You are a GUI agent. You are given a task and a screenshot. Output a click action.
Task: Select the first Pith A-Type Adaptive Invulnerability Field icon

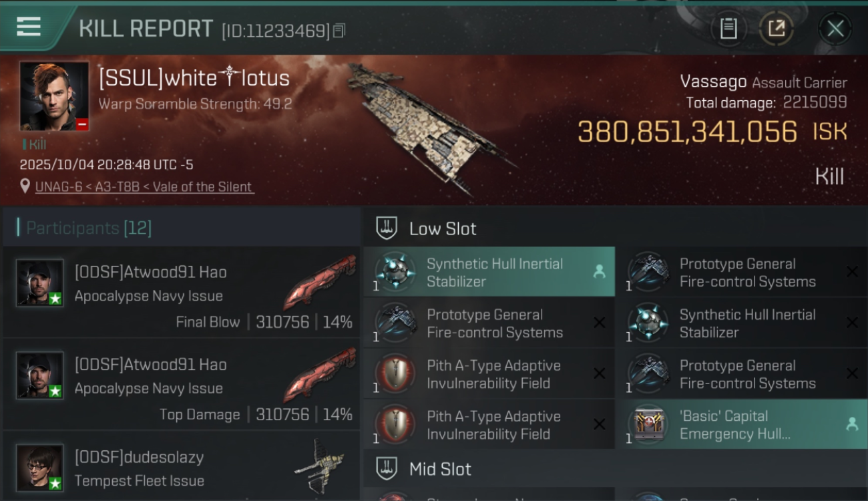(x=395, y=373)
